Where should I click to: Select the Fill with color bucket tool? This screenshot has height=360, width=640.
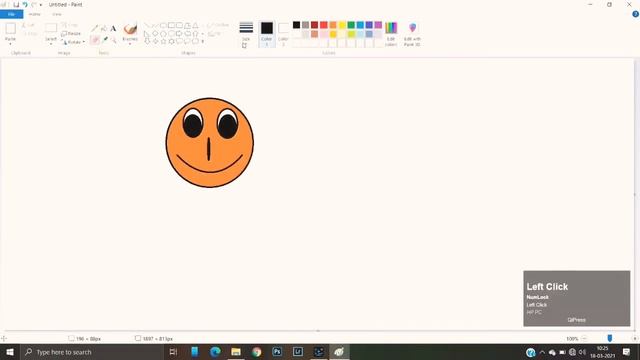coord(104,28)
